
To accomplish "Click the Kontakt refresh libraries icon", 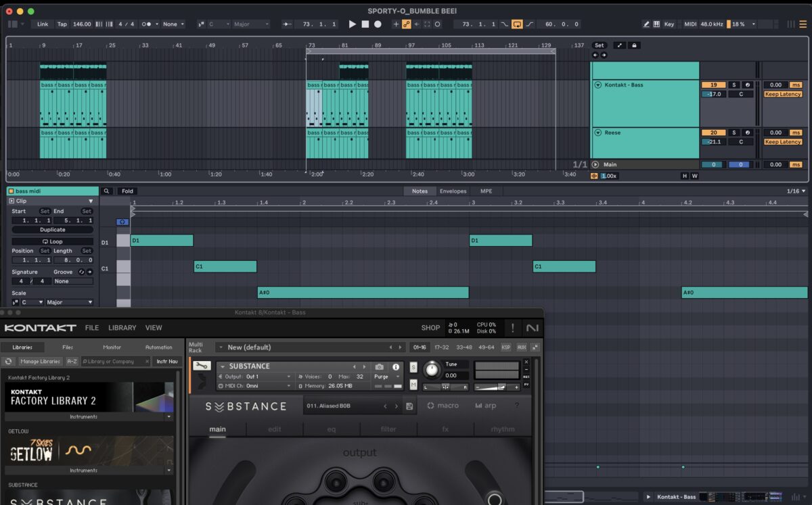I will (x=9, y=362).
